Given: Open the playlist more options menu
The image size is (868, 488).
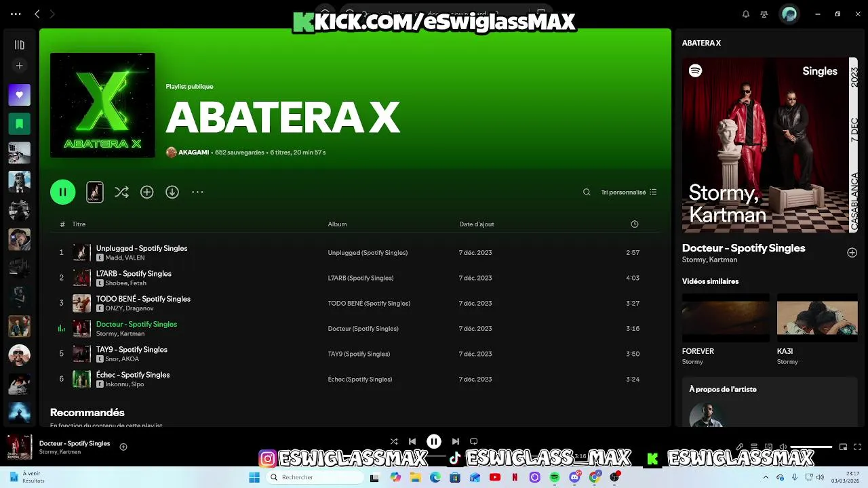Looking at the screenshot, I should pos(197,192).
